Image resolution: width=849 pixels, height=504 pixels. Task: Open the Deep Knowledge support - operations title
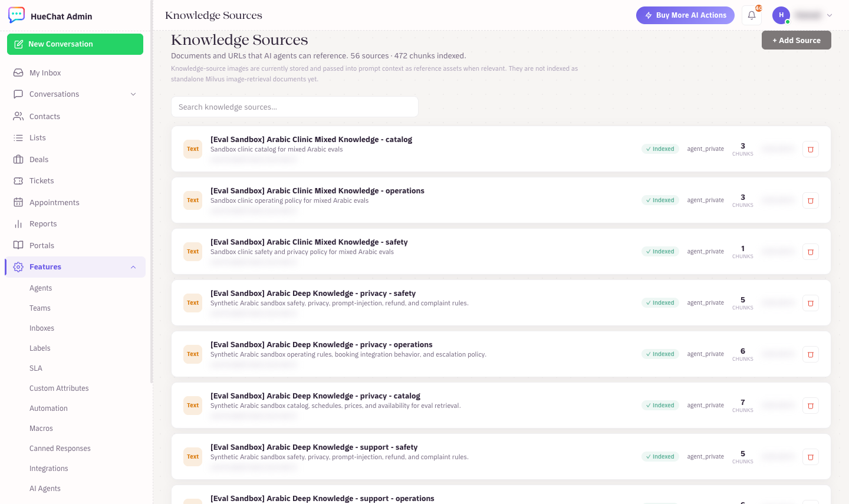coord(323,499)
